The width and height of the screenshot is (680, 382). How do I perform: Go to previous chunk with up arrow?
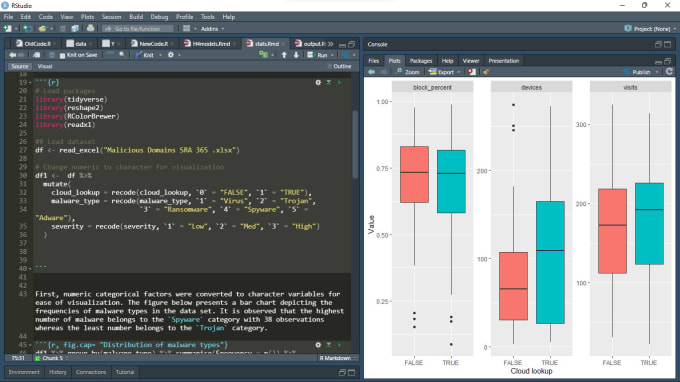pyautogui.click(x=284, y=55)
